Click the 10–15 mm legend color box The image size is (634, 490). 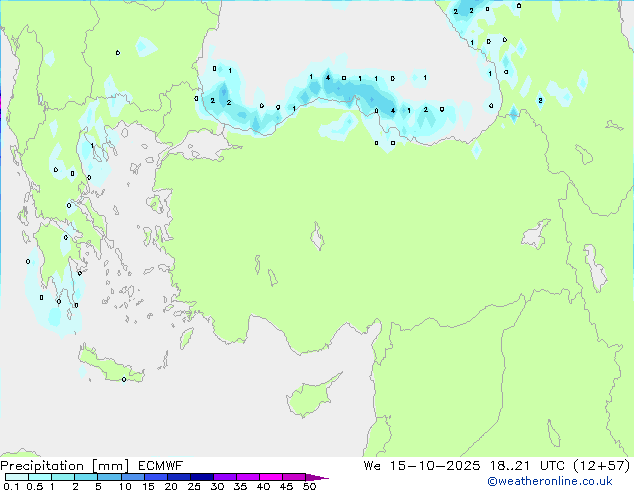132,477
